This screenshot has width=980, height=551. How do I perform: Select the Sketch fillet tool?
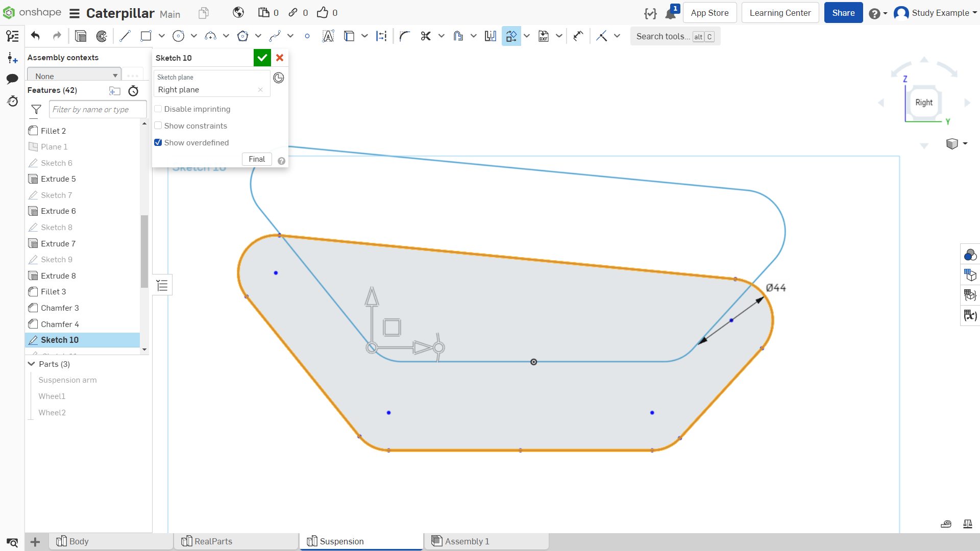coord(405,36)
